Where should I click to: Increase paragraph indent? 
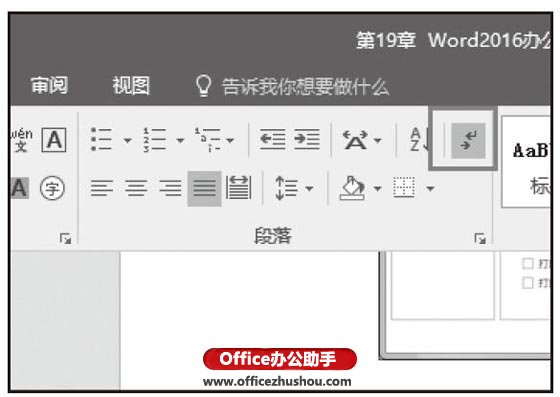click(307, 139)
